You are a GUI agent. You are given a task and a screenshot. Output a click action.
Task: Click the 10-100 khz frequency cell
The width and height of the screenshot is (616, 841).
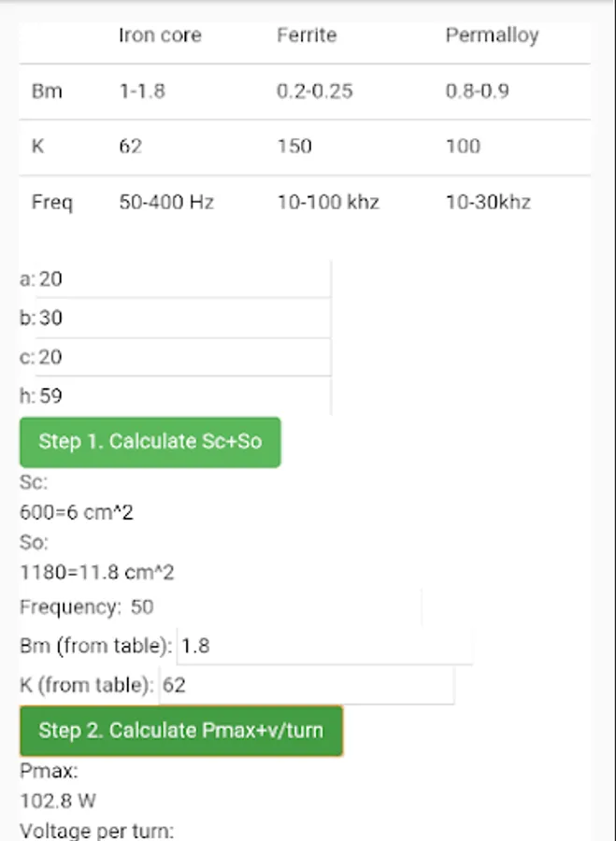click(x=328, y=202)
